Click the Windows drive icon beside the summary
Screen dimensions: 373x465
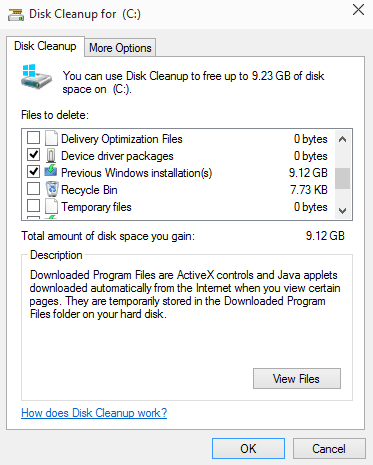click(36, 77)
